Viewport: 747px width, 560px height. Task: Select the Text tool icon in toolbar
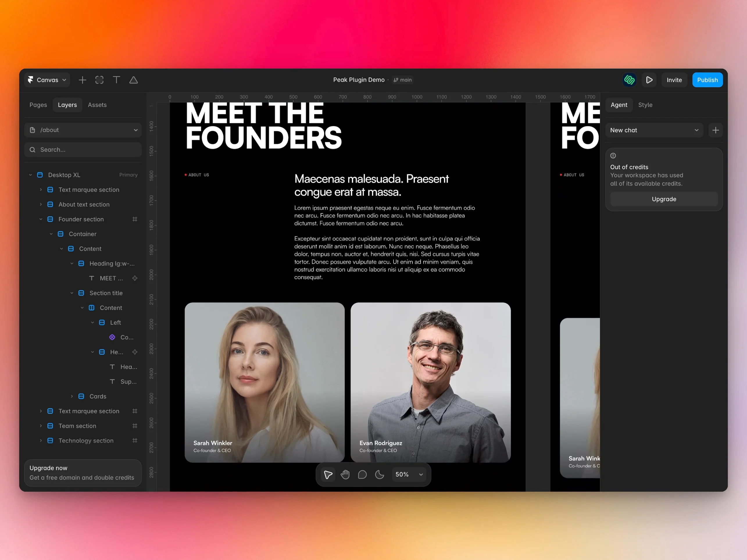click(117, 80)
